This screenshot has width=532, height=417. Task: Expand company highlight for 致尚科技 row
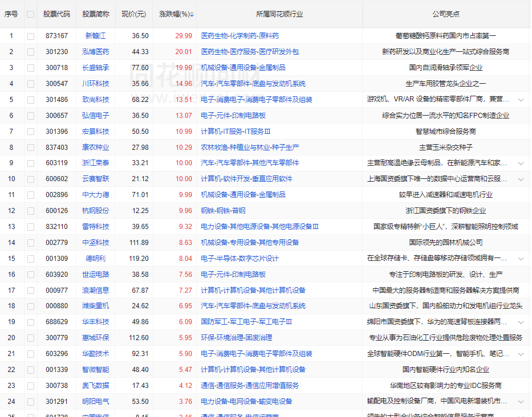[x=521, y=100]
